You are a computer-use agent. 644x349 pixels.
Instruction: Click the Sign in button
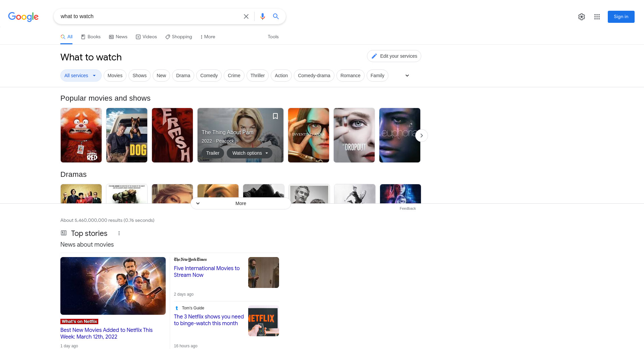pyautogui.click(x=621, y=17)
